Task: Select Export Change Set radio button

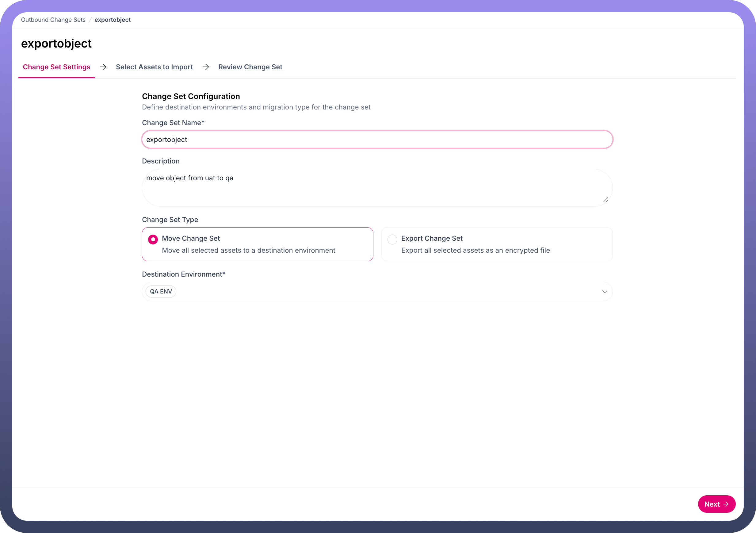Action: coord(392,239)
